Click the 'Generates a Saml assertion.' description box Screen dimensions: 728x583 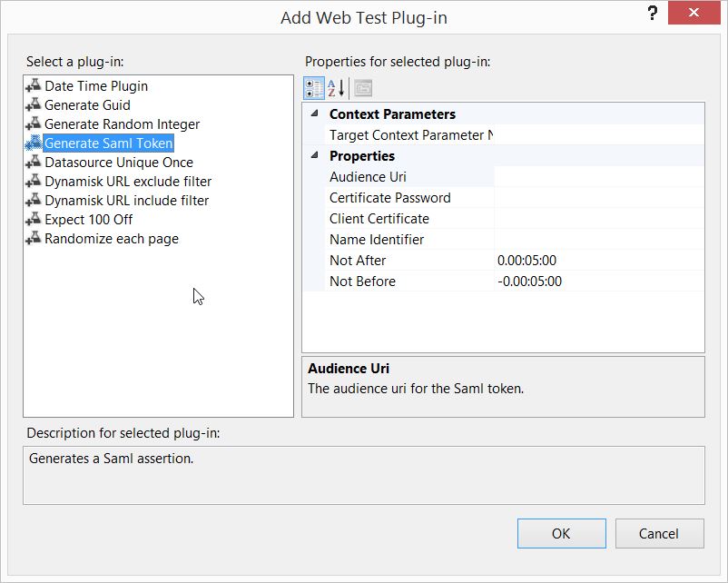pos(364,475)
